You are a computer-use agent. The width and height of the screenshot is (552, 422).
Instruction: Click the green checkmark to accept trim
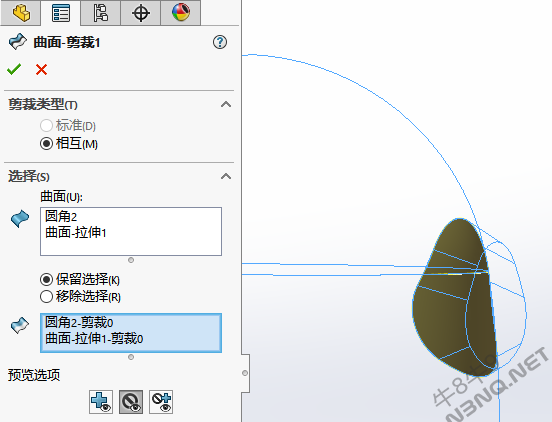(14, 69)
